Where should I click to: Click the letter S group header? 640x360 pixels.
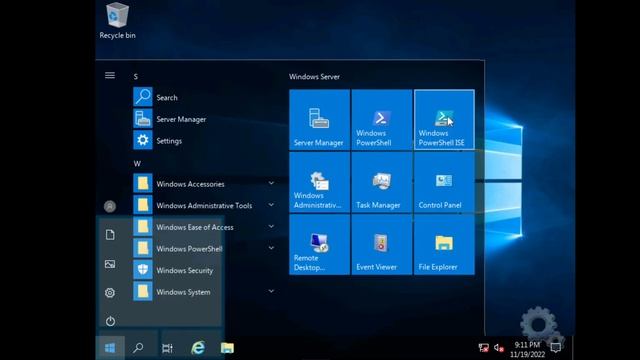click(x=136, y=77)
